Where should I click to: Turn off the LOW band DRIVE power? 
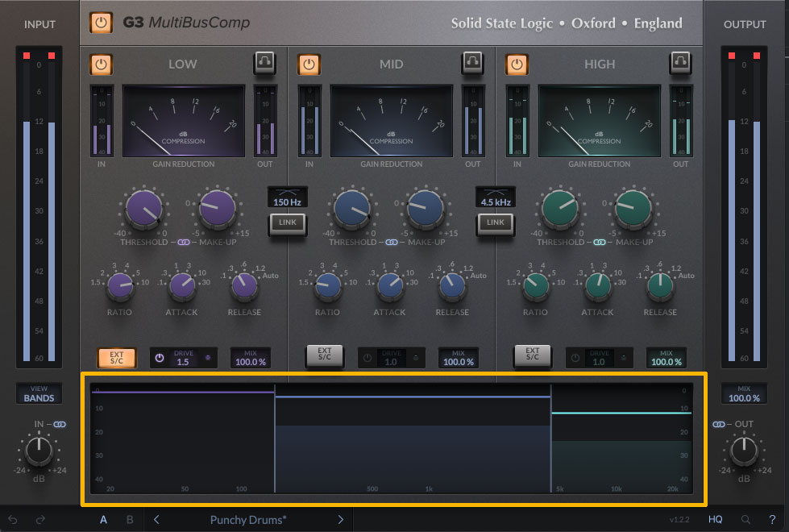[x=160, y=358]
